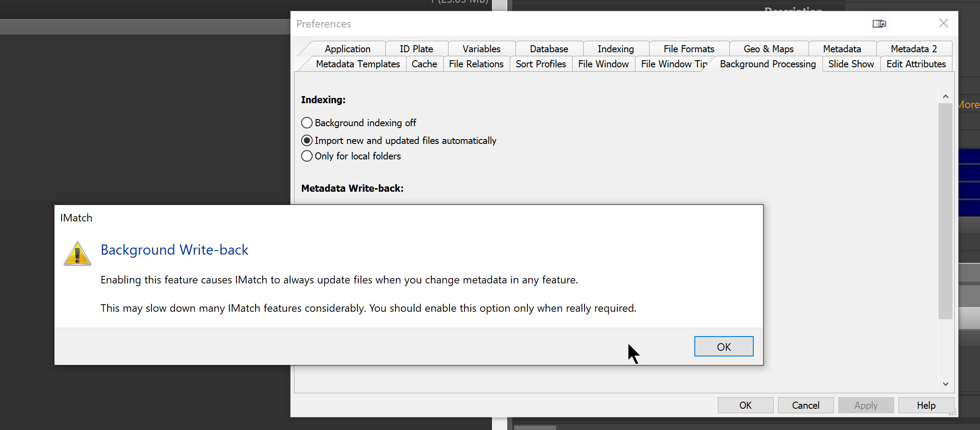
Task: Choose Only for local folders option
Action: (x=307, y=156)
